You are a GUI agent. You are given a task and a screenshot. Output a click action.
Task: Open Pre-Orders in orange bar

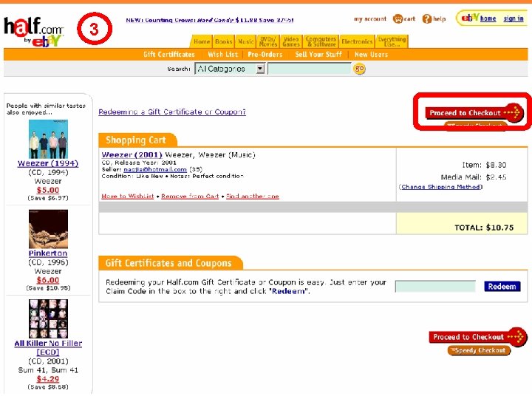265,55
